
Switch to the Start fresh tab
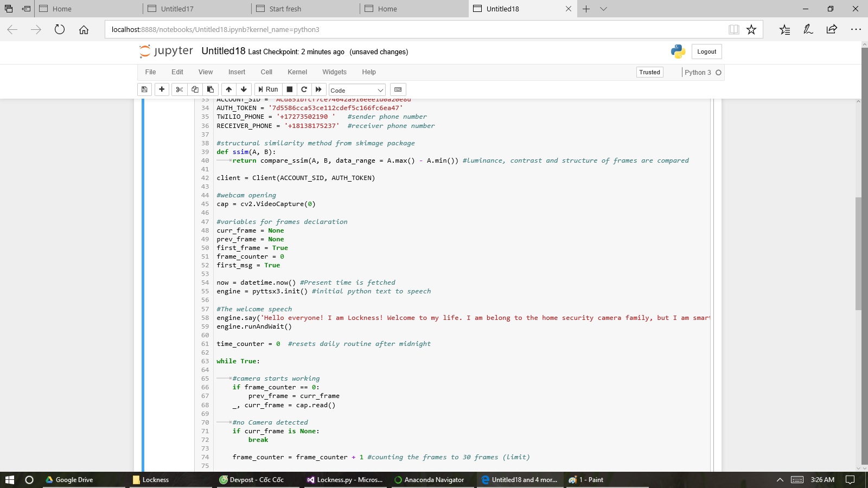click(306, 9)
